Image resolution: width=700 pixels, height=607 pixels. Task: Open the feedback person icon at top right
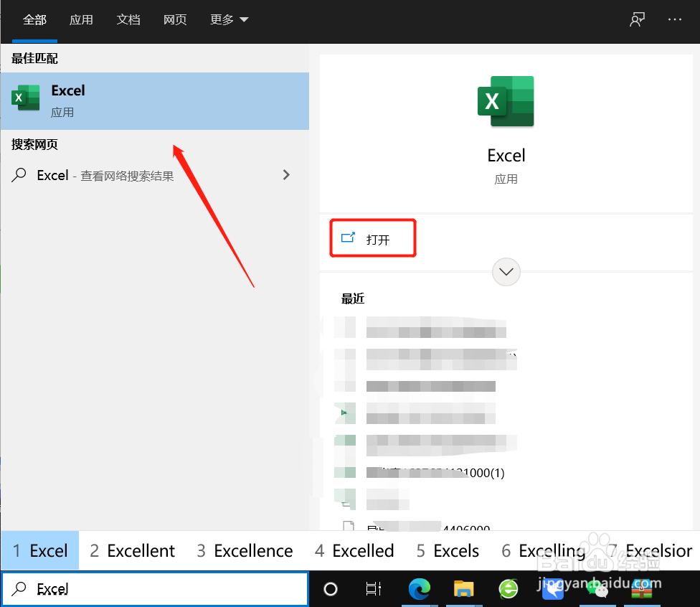point(637,19)
